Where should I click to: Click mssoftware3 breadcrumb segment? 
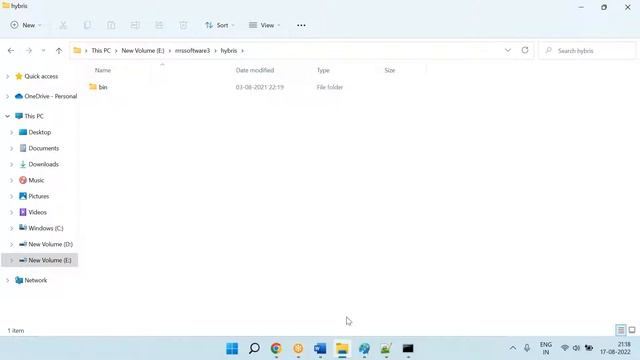(x=192, y=51)
